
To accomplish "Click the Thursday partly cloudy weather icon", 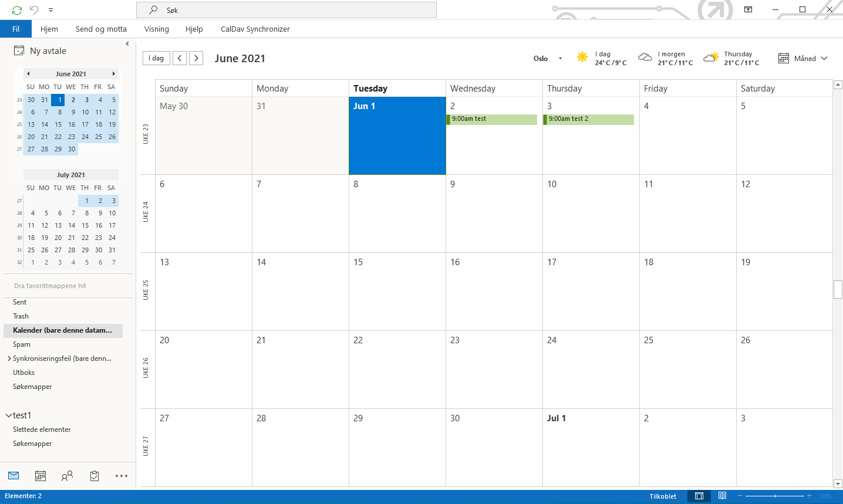I will point(712,57).
